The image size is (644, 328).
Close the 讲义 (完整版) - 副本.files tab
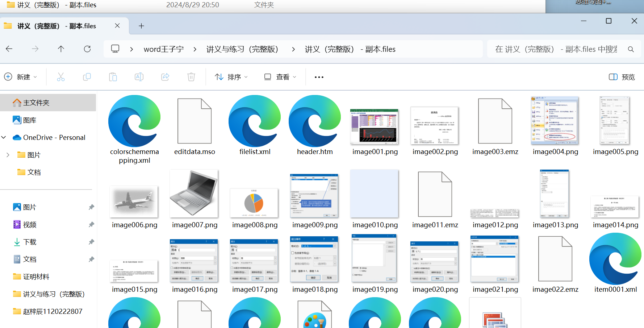(117, 26)
